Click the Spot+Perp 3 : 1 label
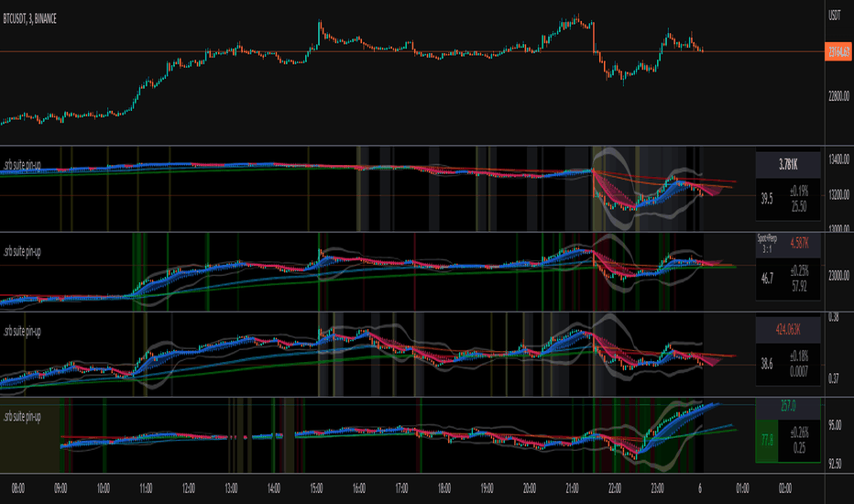The width and height of the screenshot is (854, 504). point(767,244)
